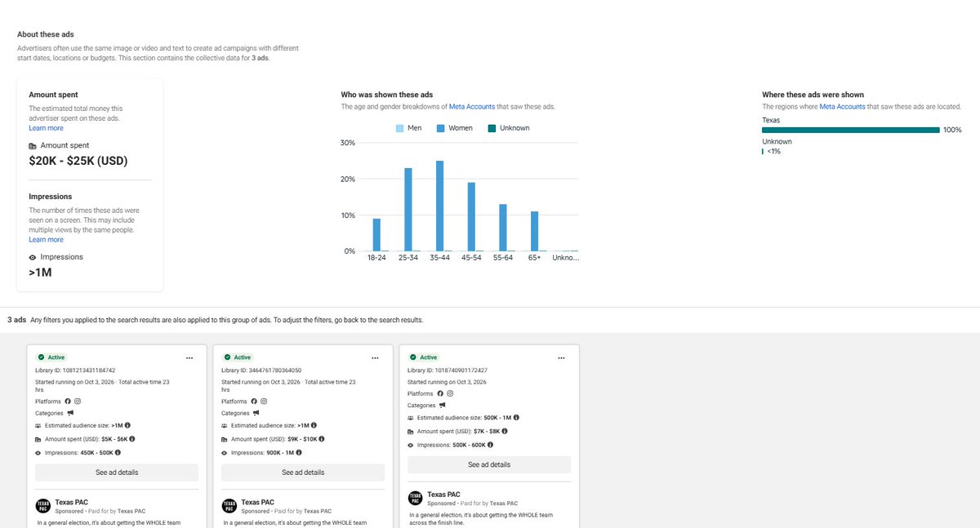Open info icon beside Amount spent $7K - $8K
Viewport: 980px width, 528px height.
click(x=506, y=431)
